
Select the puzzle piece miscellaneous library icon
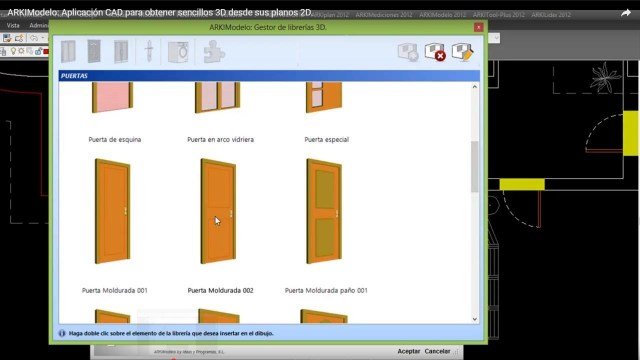[214, 52]
